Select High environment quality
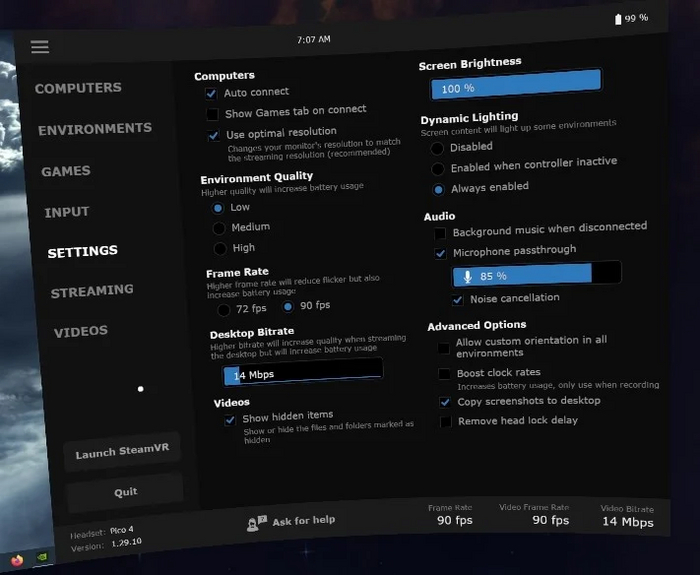Viewport: 700px width, 575px height. point(220,249)
